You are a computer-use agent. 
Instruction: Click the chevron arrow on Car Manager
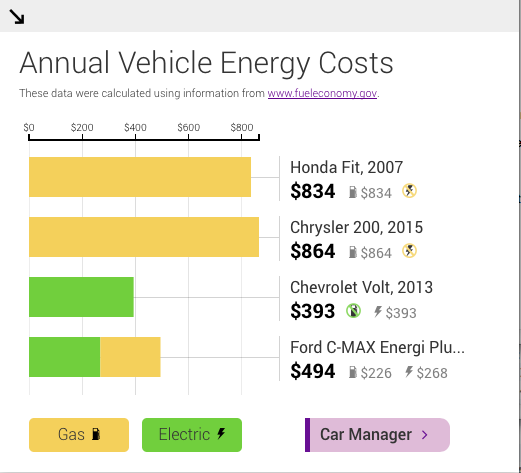click(425, 435)
